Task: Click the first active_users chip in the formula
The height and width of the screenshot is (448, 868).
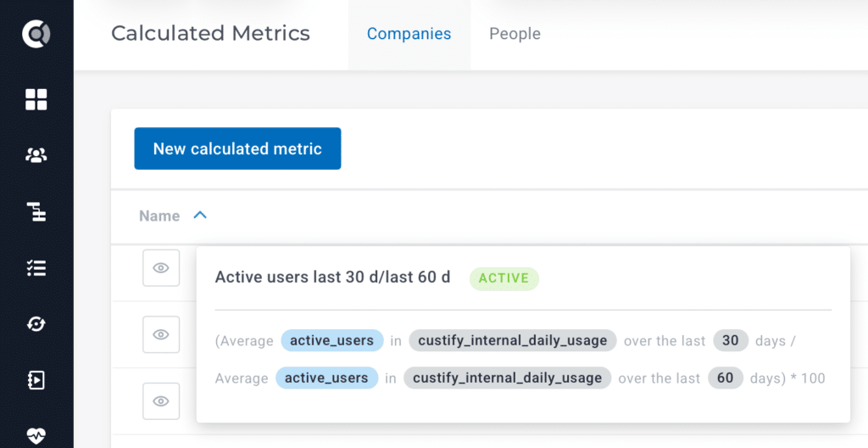Action: 331,340
